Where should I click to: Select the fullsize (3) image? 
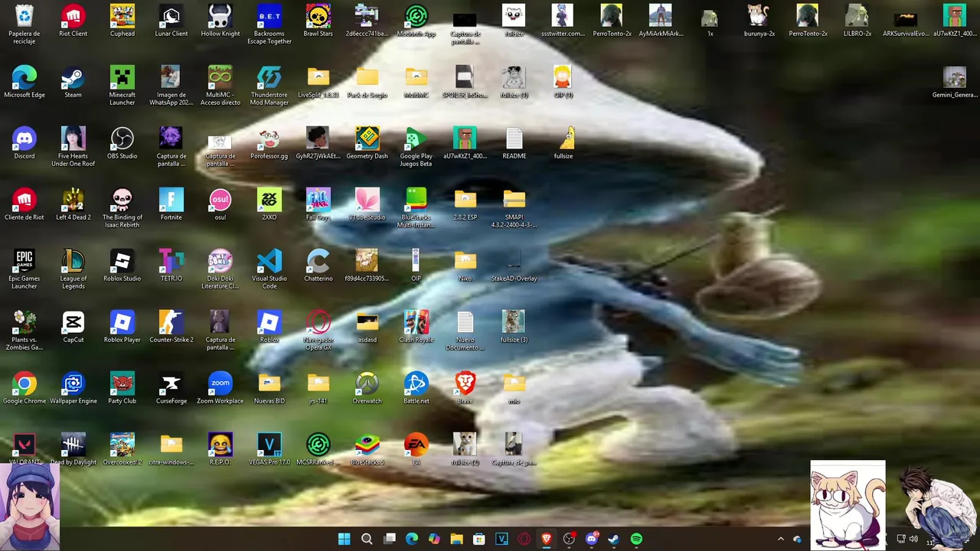[x=514, y=327]
